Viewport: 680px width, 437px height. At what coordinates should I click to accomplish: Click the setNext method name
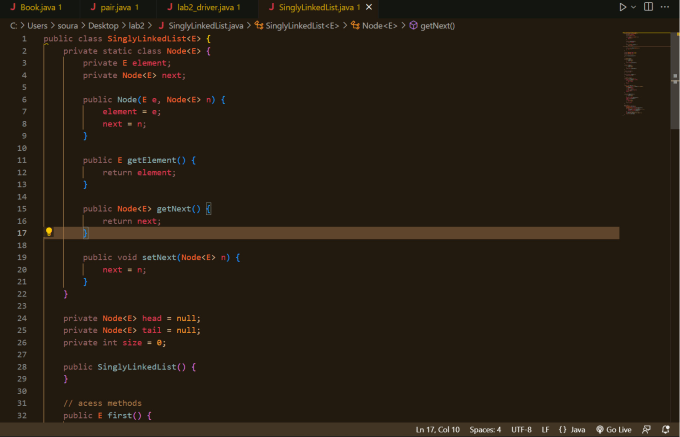click(x=159, y=257)
